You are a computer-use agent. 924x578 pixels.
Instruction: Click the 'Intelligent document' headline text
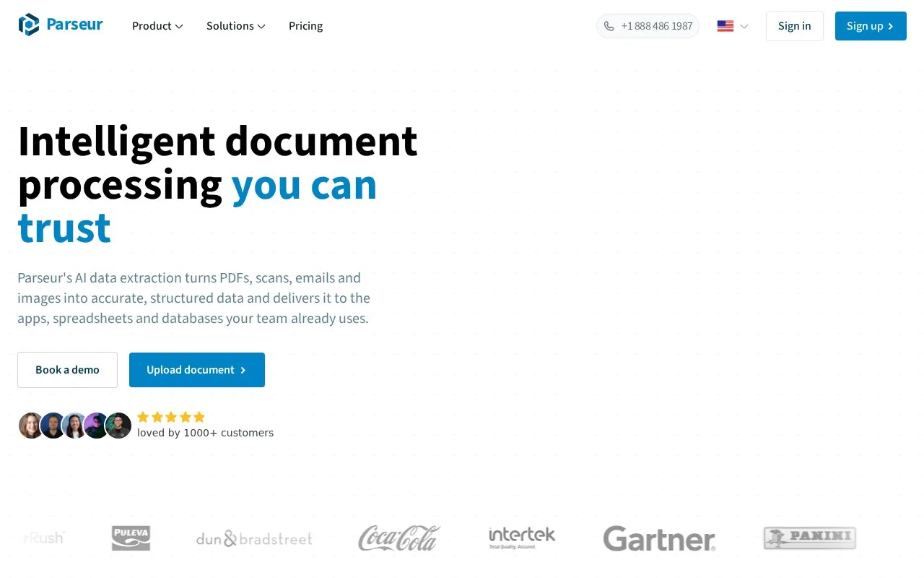(x=217, y=141)
